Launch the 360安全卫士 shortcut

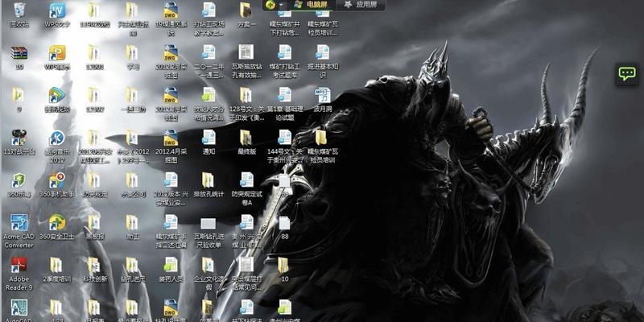click(x=57, y=227)
